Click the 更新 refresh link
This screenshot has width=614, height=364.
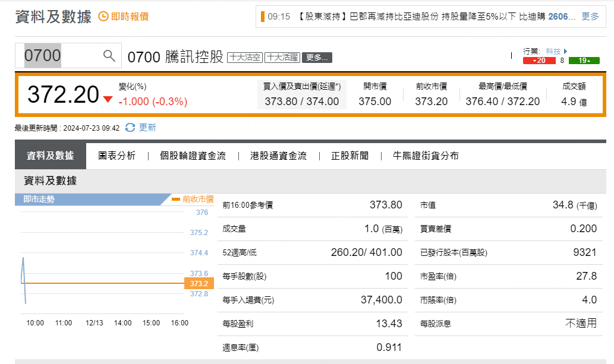(147, 128)
